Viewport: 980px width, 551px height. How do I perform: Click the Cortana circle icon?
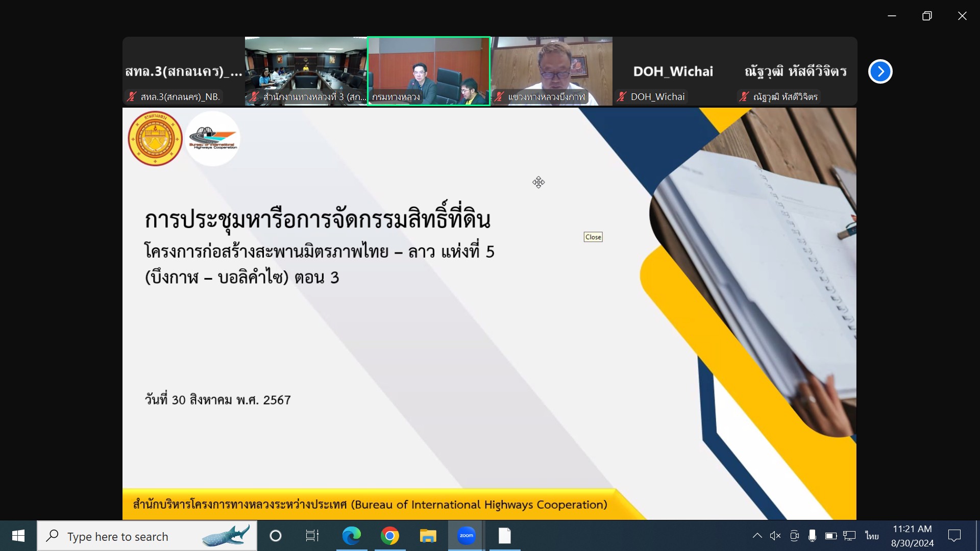(x=275, y=536)
